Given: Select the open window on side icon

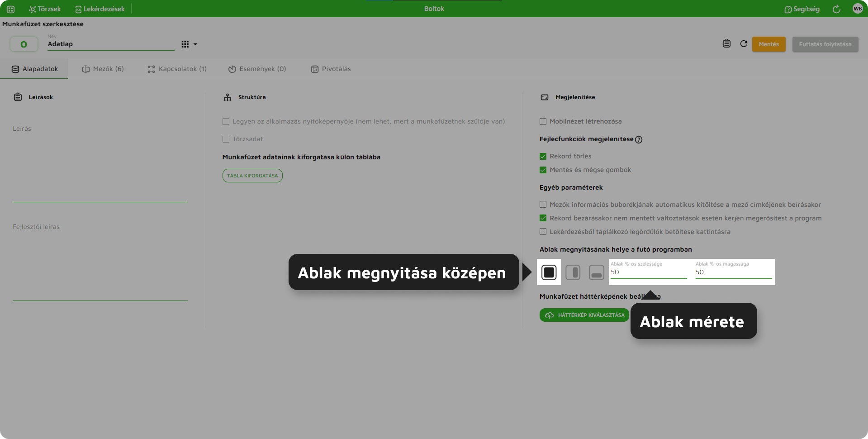Looking at the screenshot, I should pos(573,272).
